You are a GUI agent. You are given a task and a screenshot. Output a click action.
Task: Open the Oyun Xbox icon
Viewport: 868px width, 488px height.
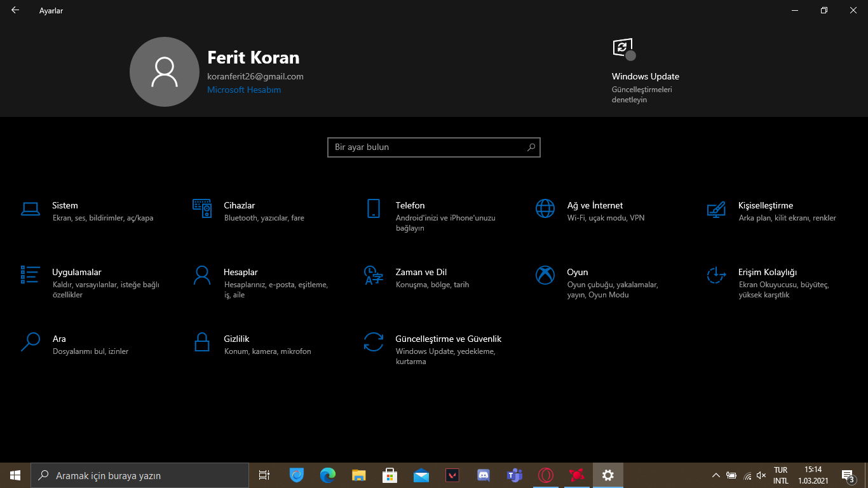click(545, 275)
